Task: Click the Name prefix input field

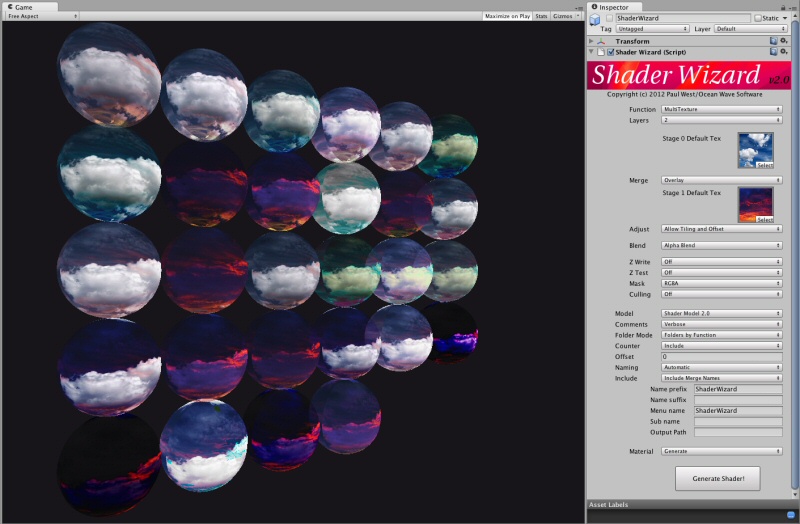Action: tap(738, 389)
